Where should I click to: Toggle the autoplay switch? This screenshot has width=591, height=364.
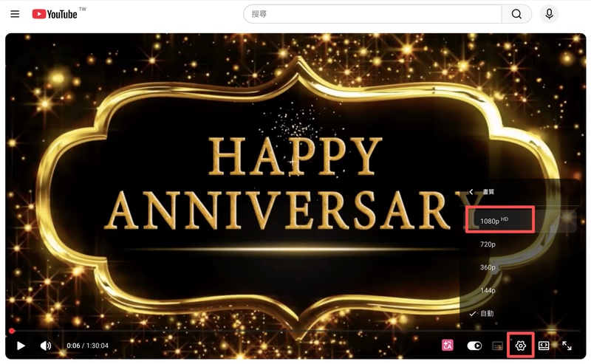(474, 346)
